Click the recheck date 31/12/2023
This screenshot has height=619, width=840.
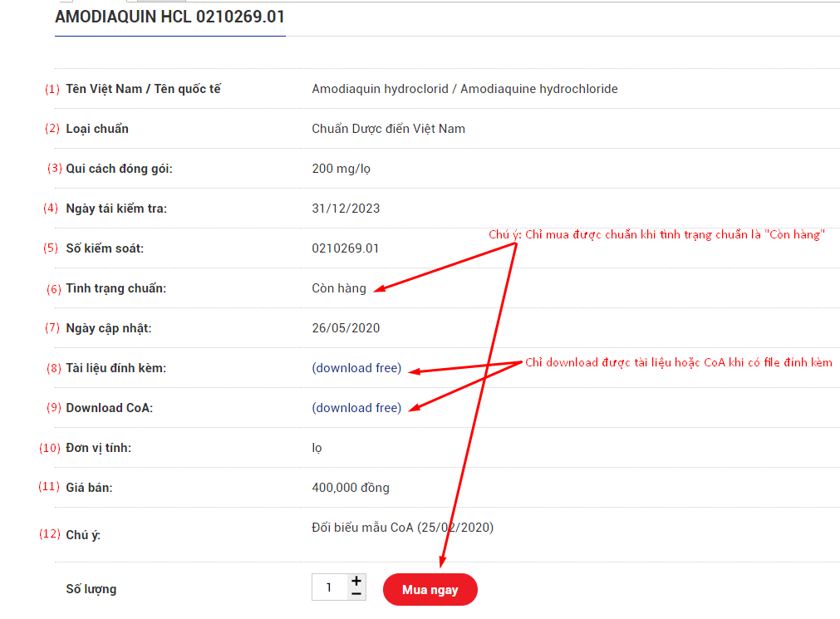pyautogui.click(x=346, y=209)
